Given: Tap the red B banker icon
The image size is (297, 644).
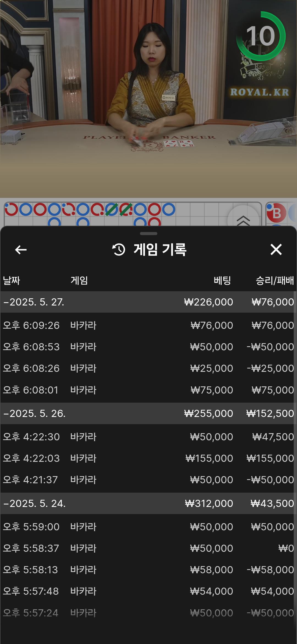Looking at the screenshot, I should (x=276, y=213).
